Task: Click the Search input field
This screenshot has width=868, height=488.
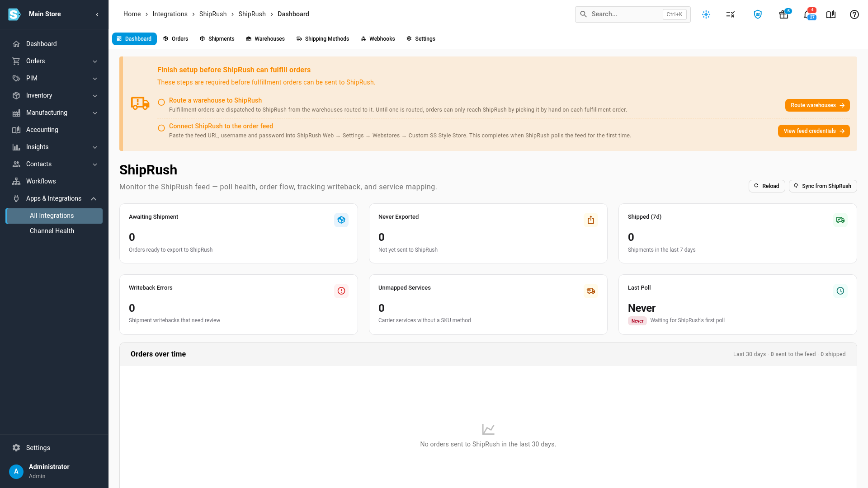Action: coord(632,14)
